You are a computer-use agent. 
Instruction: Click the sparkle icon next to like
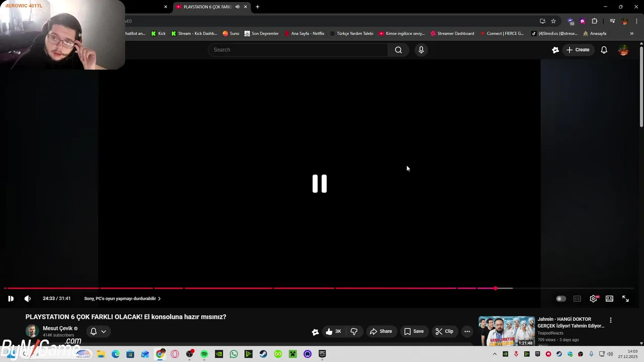(315, 332)
